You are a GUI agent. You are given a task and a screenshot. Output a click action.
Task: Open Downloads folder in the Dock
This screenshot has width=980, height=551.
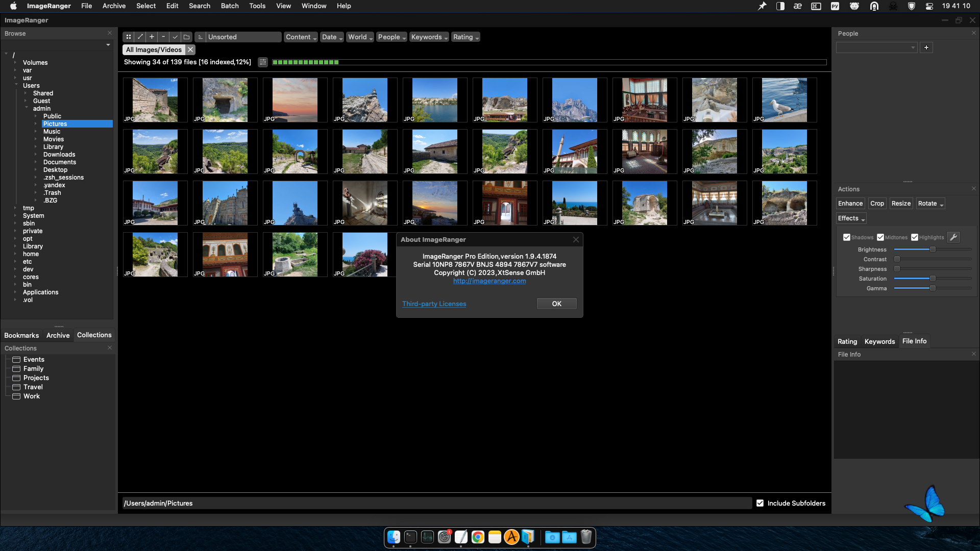tap(552, 537)
